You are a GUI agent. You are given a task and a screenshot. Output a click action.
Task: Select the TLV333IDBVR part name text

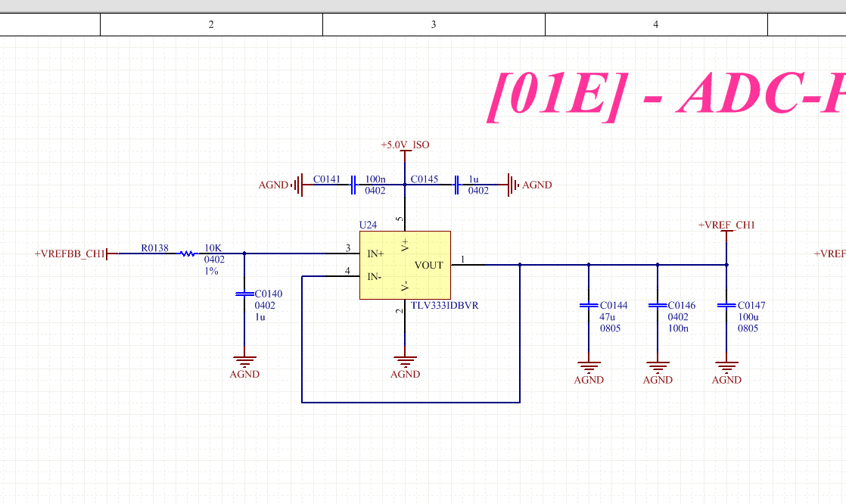pyautogui.click(x=443, y=306)
